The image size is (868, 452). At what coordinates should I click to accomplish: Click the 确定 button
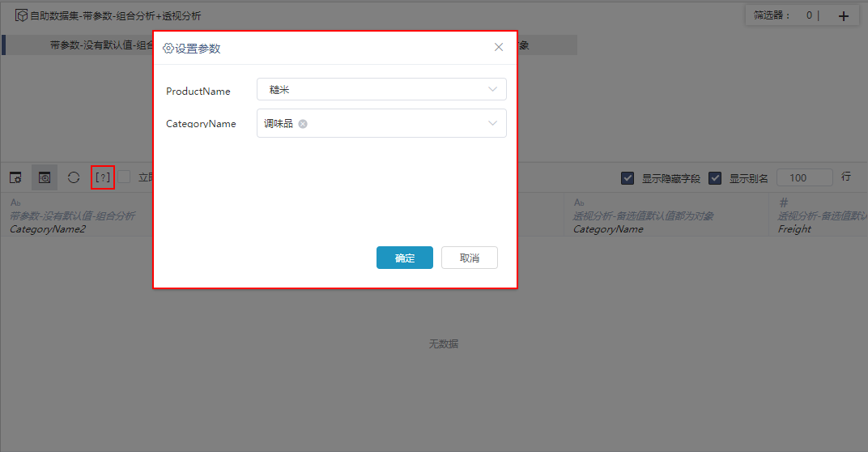point(405,258)
